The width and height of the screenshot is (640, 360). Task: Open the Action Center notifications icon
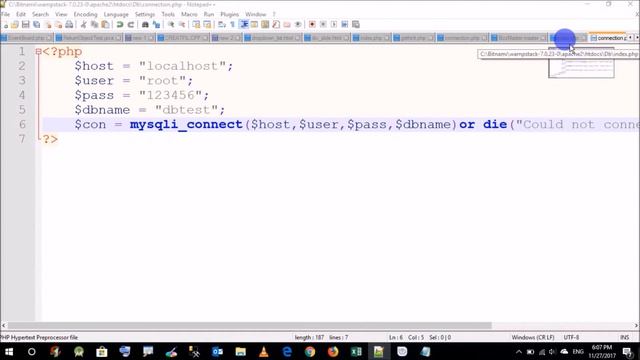[x=628, y=352]
